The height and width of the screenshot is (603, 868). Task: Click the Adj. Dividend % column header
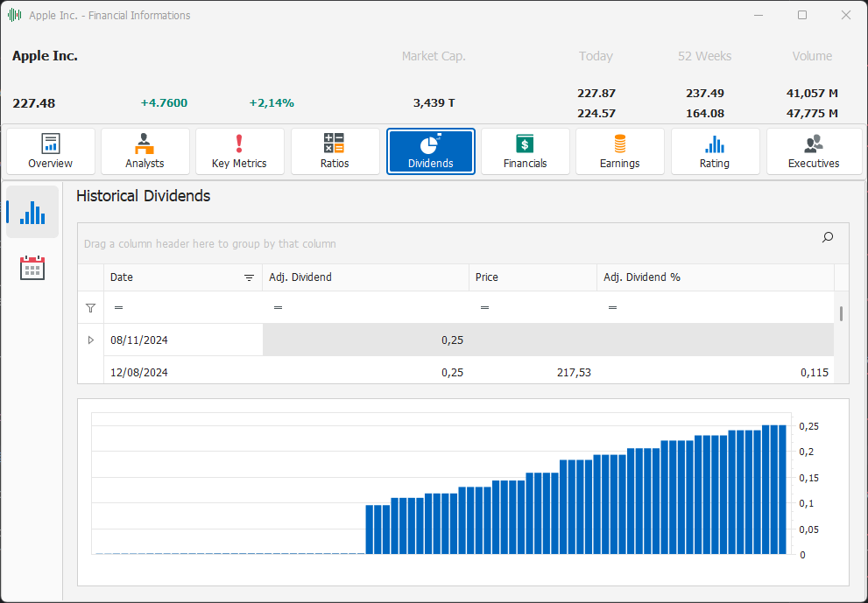point(714,277)
